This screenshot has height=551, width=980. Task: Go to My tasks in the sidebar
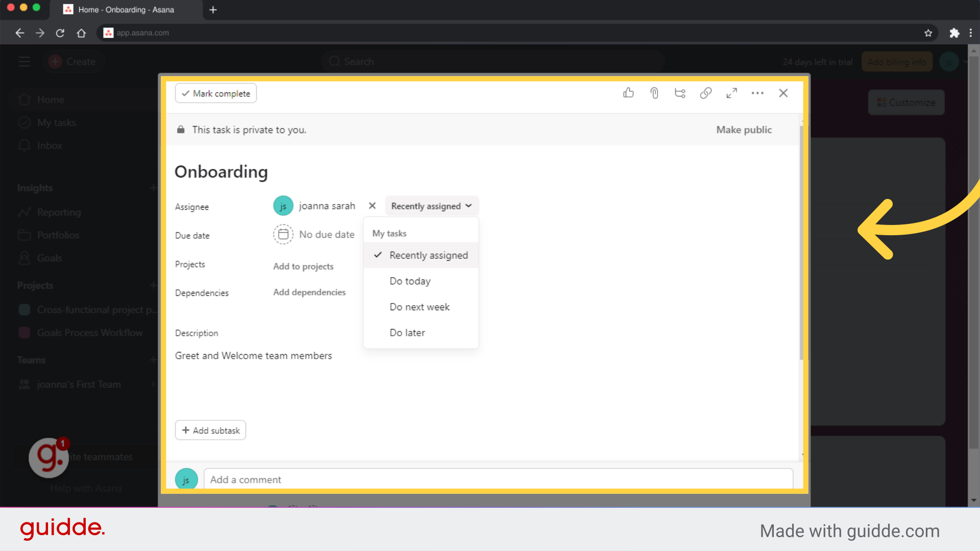pyautogui.click(x=56, y=122)
